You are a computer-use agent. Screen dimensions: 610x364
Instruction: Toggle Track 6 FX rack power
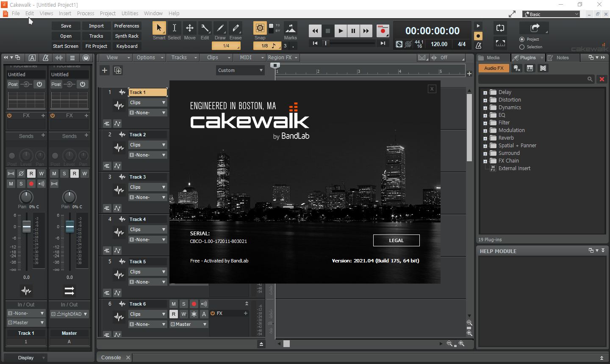(213, 313)
